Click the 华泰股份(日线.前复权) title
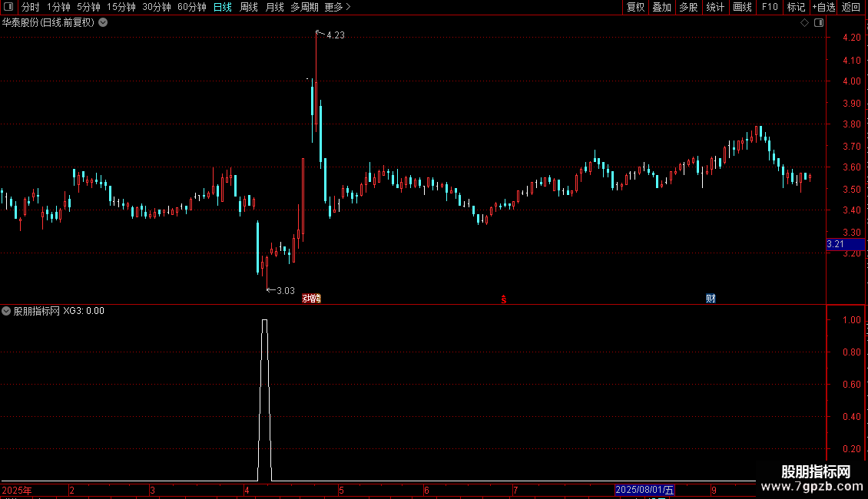 48,23
